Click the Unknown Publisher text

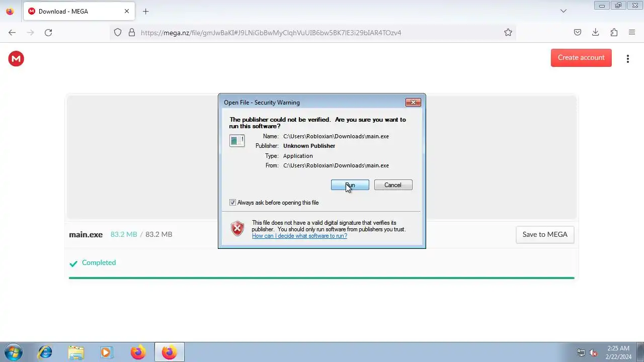point(309,146)
